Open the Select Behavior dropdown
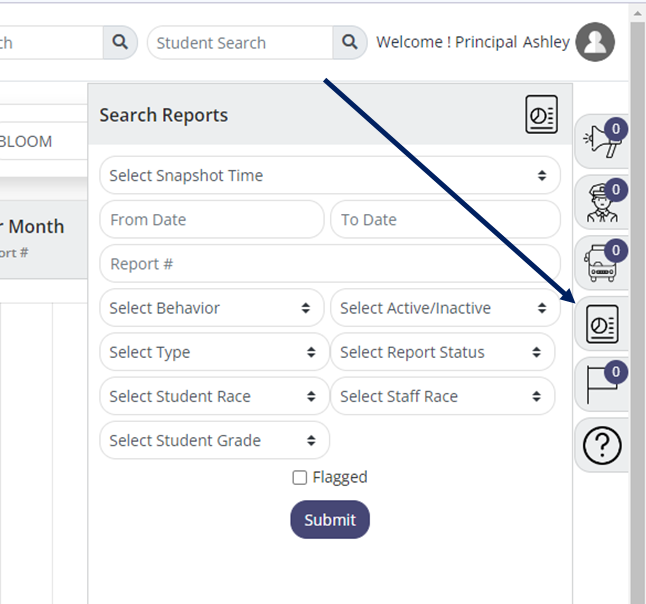The width and height of the screenshot is (646, 604). point(212,308)
